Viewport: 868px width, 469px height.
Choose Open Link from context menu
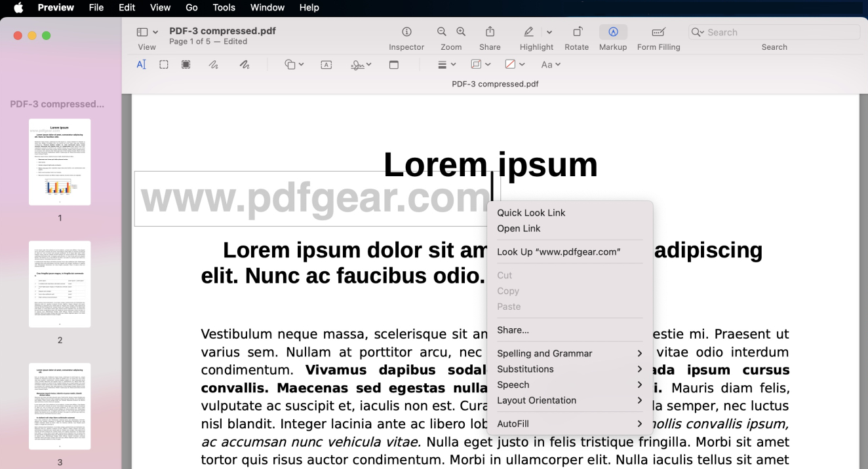(x=518, y=229)
